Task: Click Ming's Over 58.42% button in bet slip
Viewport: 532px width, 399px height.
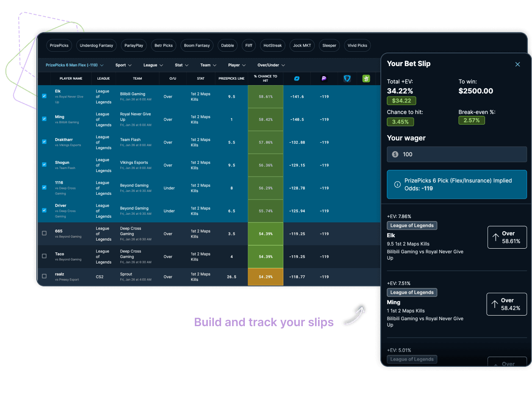Action: 507,304
